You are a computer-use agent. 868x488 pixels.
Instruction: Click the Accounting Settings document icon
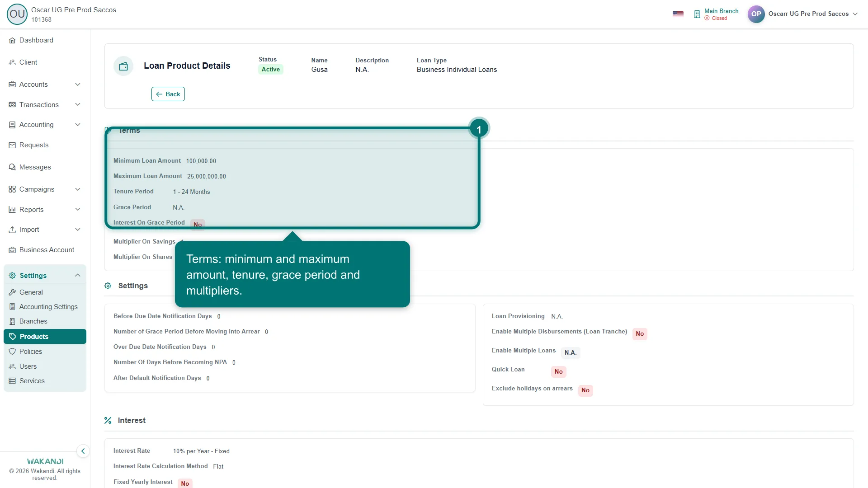(12, 307)
